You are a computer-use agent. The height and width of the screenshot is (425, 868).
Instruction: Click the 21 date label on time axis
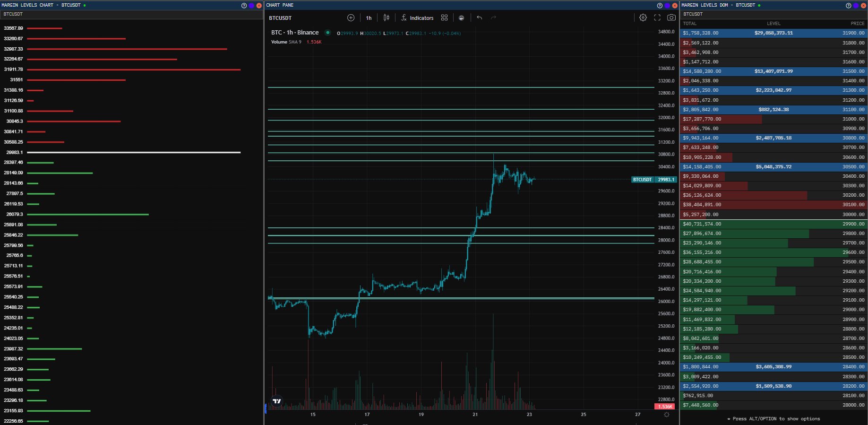coord(475,415)
